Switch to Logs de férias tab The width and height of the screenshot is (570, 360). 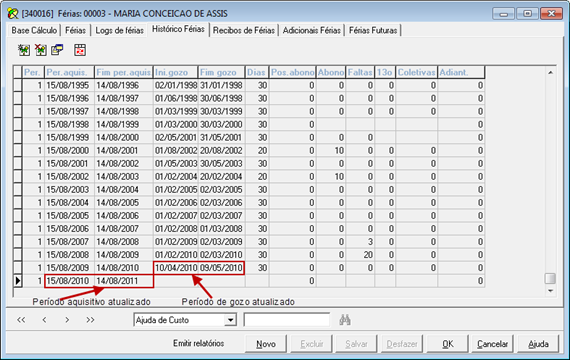(x=119, y=31)
